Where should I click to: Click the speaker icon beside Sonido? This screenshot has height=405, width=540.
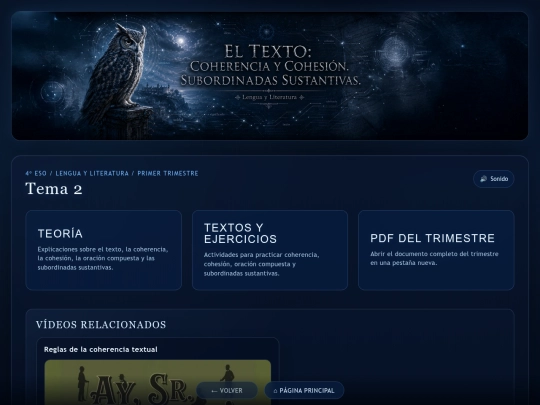(484, 179)
